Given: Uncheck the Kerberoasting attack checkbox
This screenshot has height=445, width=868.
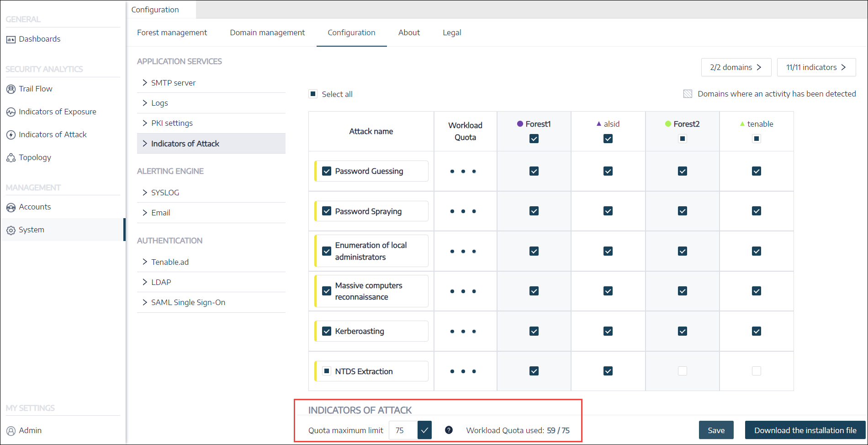Looking at the screenshot, I should pos(327,331).
